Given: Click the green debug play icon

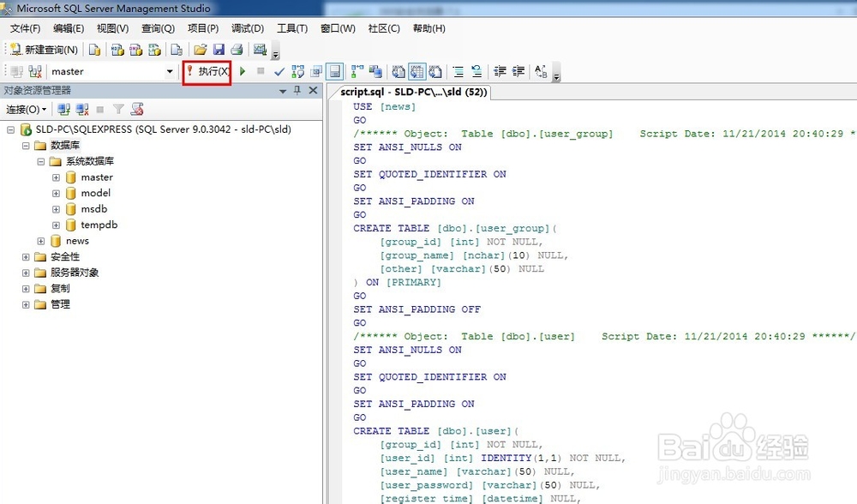Looking at the screenshot, I should click(243, 71).
